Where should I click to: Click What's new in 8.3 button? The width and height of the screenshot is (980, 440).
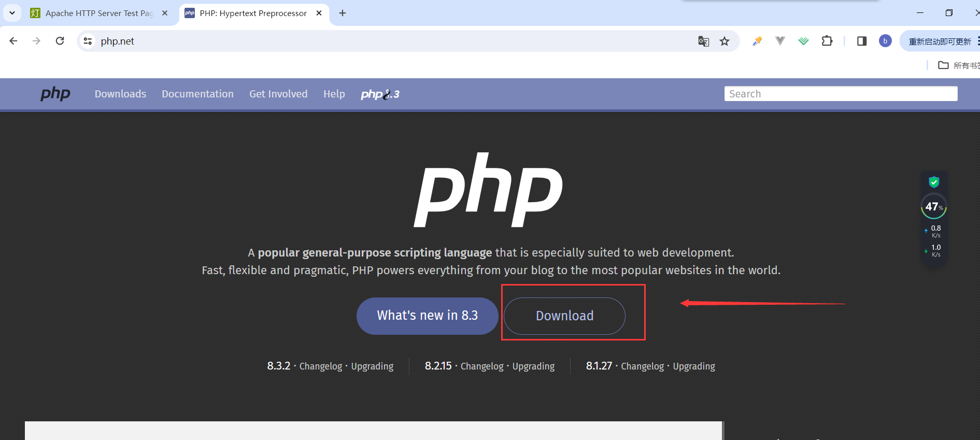(428, 316)
